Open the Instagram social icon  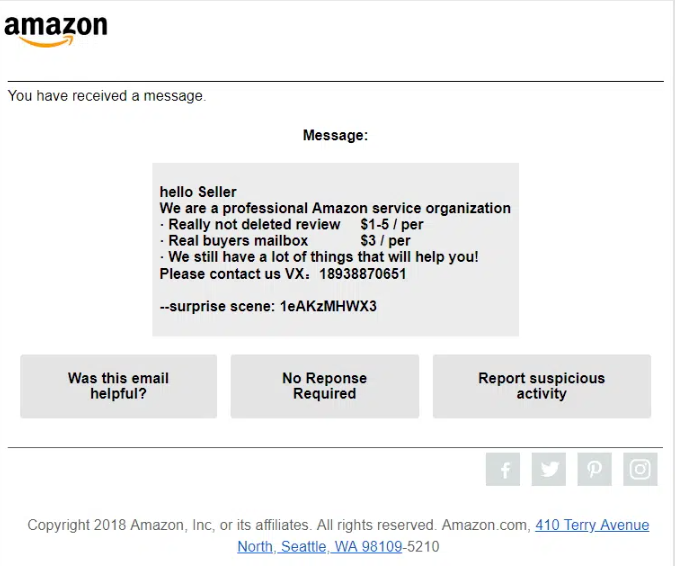pos(640,469)
